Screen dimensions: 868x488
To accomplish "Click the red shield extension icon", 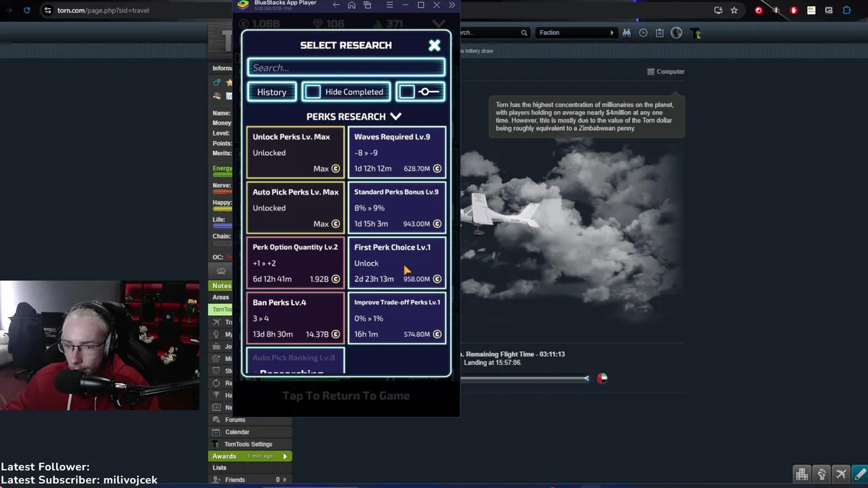I will pos(759,10).
